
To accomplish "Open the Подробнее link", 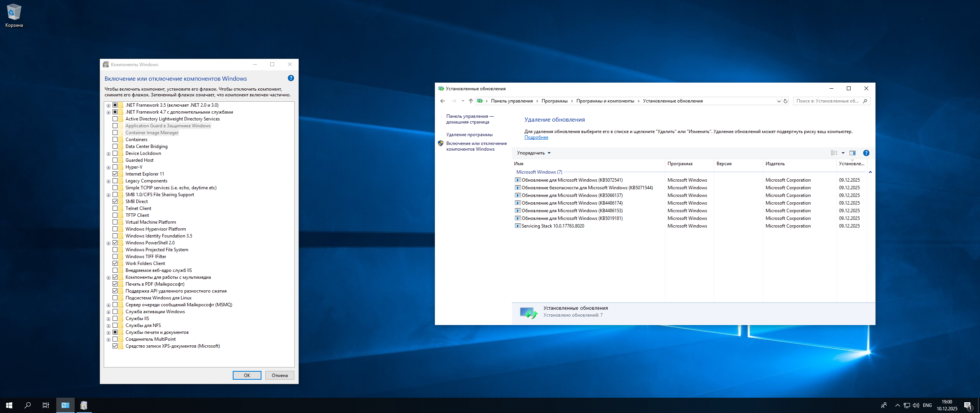I will click(536, 137).
